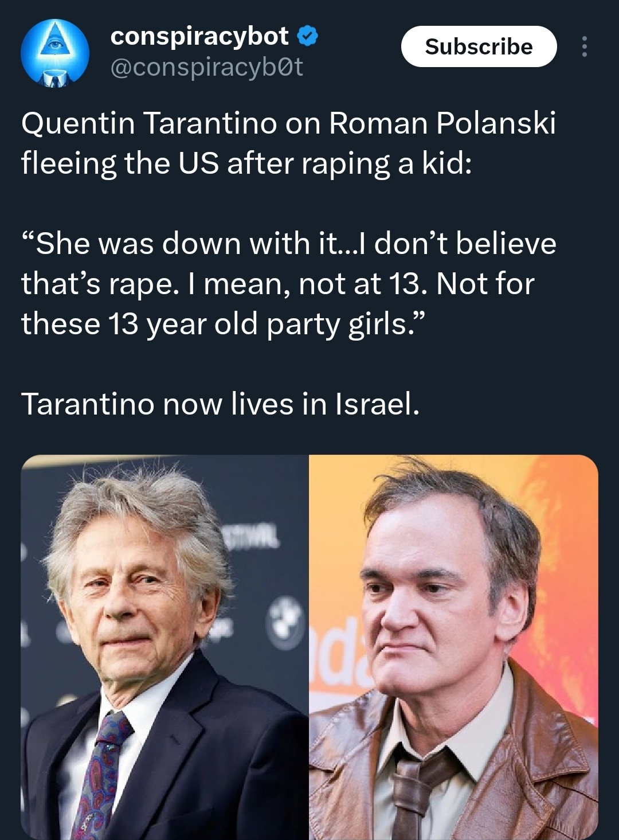Click the @conspiracyb0t handle
Screen dimensions: 619x840
[206, 68]
